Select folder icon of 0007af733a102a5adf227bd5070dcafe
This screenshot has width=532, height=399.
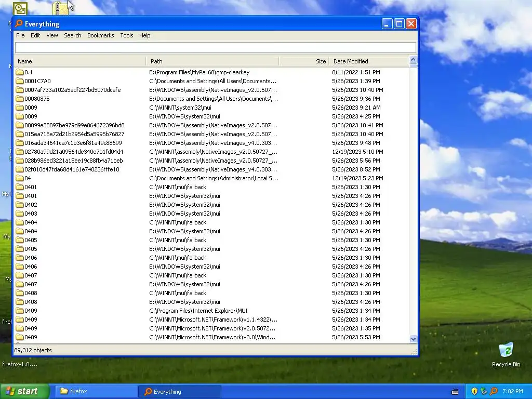[20, 90]
